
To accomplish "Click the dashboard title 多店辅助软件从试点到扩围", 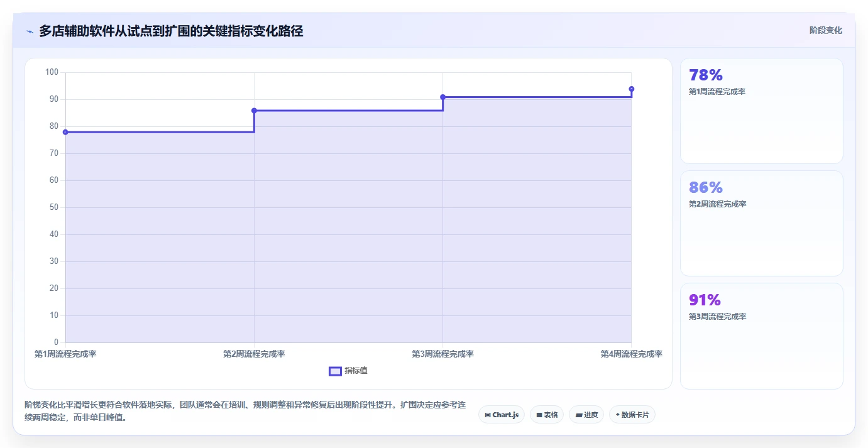I will (171, 31).
